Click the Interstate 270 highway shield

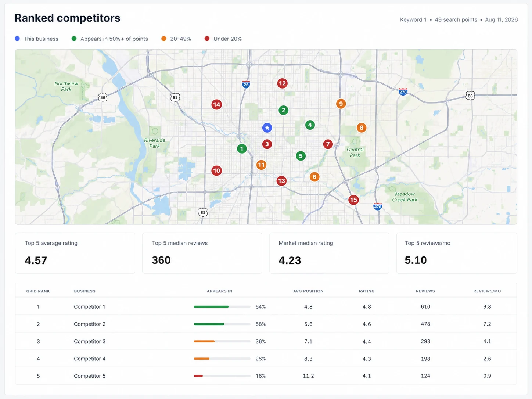coord(403,91)
